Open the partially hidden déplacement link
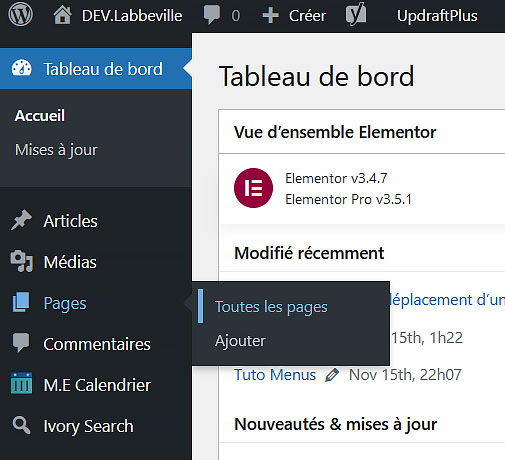Viewport: 505px width, 460px height. (x=447, y=300)
